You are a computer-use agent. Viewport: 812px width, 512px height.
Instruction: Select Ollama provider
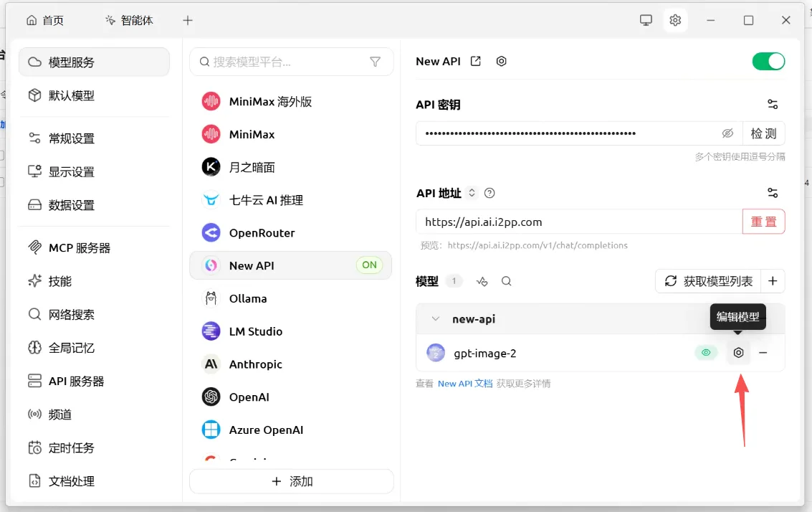(290, 298)
